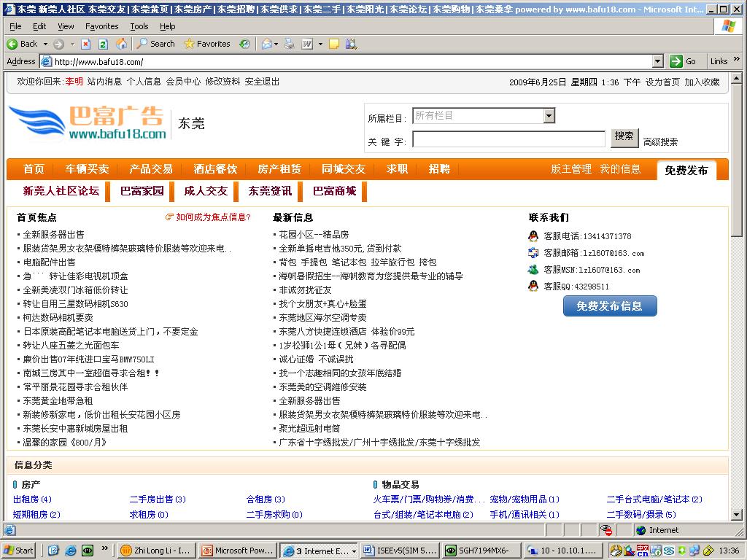Go to the browser Home page icon
This screenshot has width=747, height=560.
click(x=121, y=44)
